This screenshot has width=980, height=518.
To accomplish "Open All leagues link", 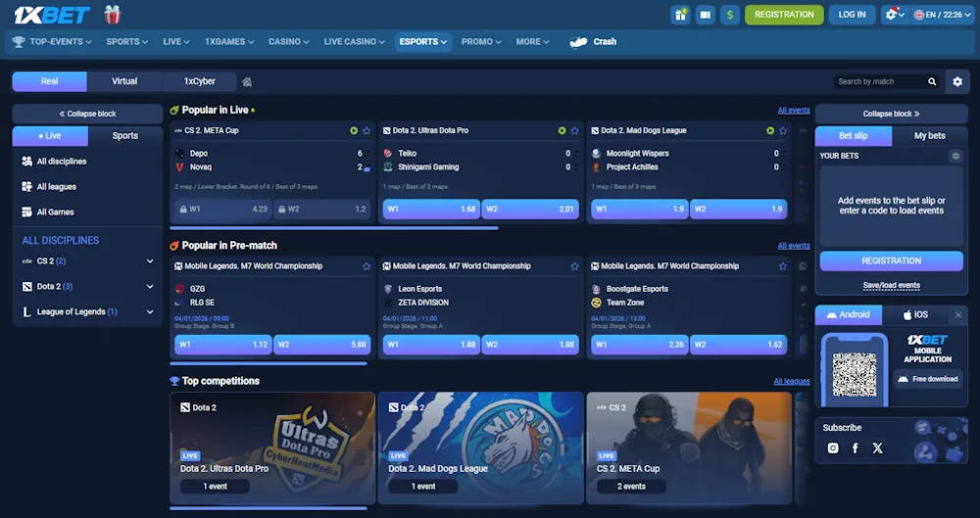I will tap(792, 381).
